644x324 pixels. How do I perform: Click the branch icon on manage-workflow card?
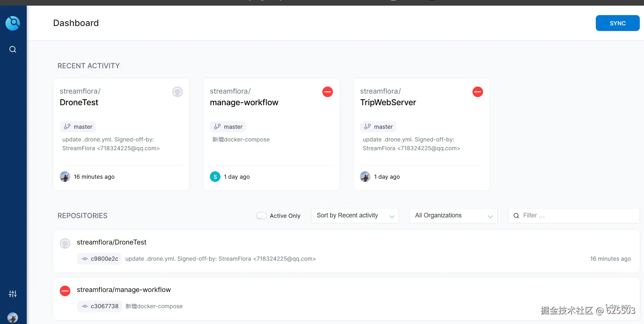click(x=217, y=127)
